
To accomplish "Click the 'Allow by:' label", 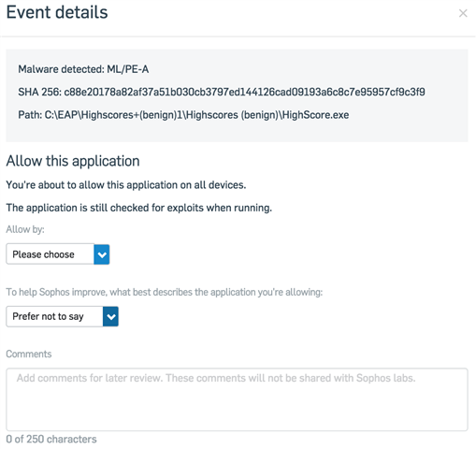I will coord(25,229).
